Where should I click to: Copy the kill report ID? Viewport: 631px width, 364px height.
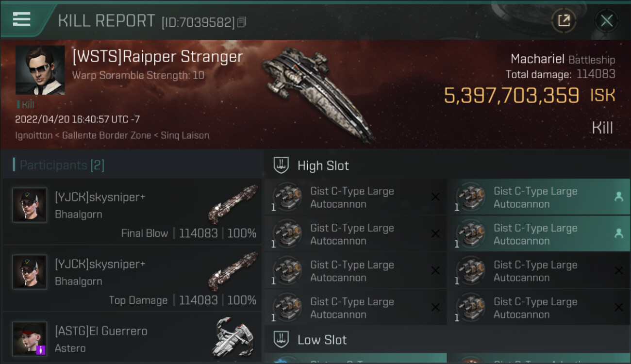242,22
